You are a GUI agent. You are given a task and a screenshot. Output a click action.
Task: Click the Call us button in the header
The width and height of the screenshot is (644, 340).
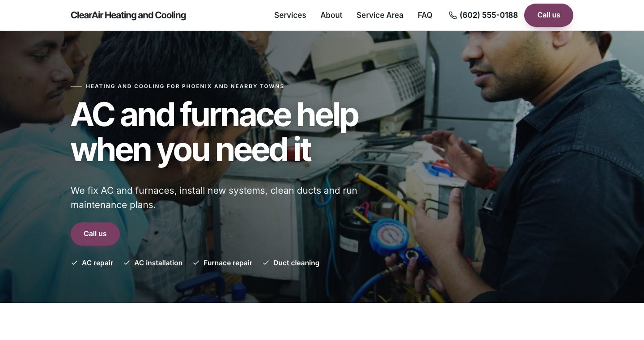click(549, 15)
